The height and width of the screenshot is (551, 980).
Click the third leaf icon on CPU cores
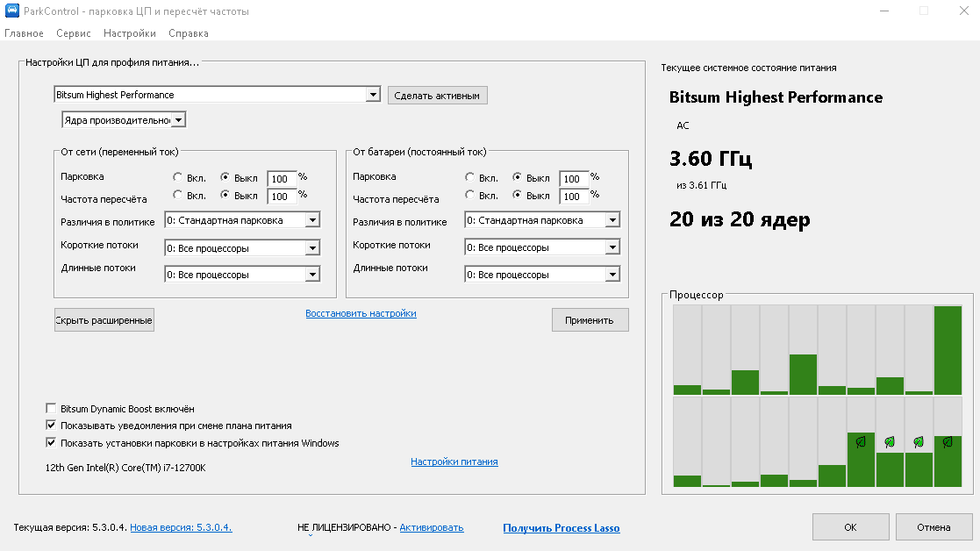(918, 442)
